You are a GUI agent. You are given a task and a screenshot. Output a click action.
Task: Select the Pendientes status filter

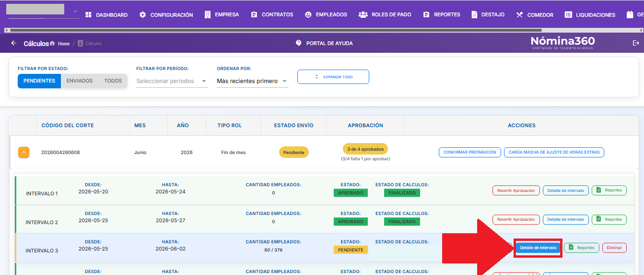(x=39, y=81)
